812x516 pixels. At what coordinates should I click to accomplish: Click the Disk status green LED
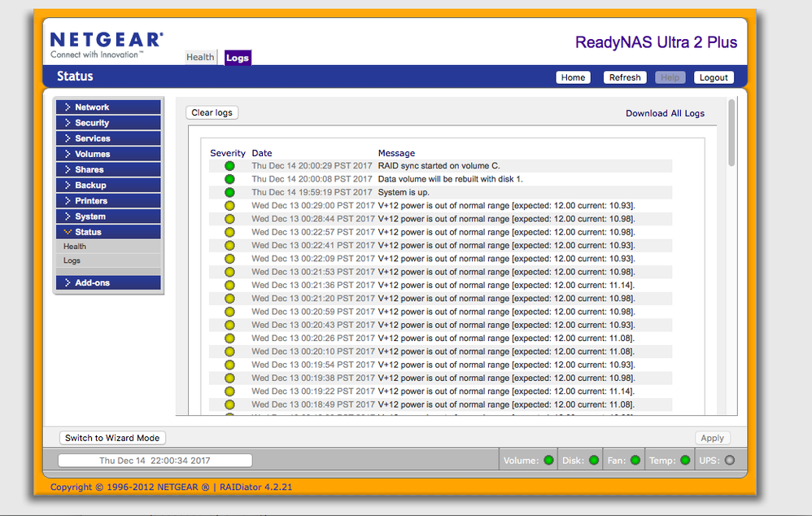(594, 460)
